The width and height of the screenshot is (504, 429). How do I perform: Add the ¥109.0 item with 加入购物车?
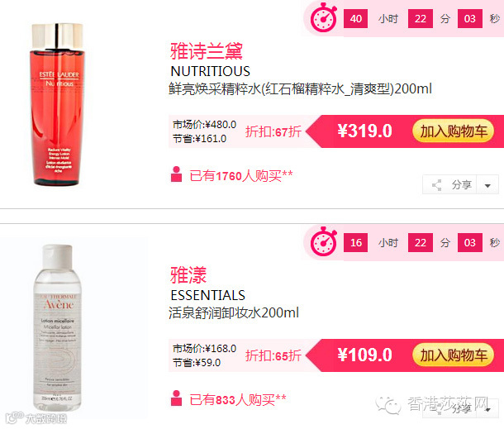click(454, 355)
